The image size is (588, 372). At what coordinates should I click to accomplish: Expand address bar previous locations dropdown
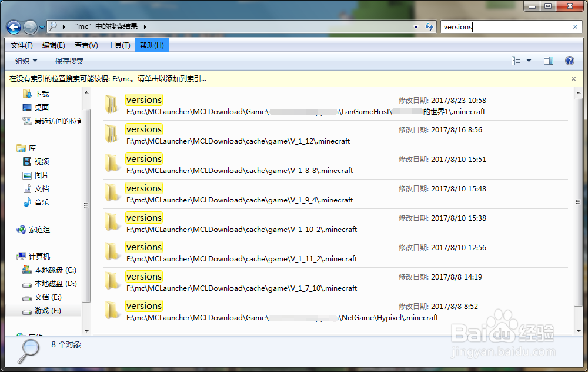pos(416,27)
